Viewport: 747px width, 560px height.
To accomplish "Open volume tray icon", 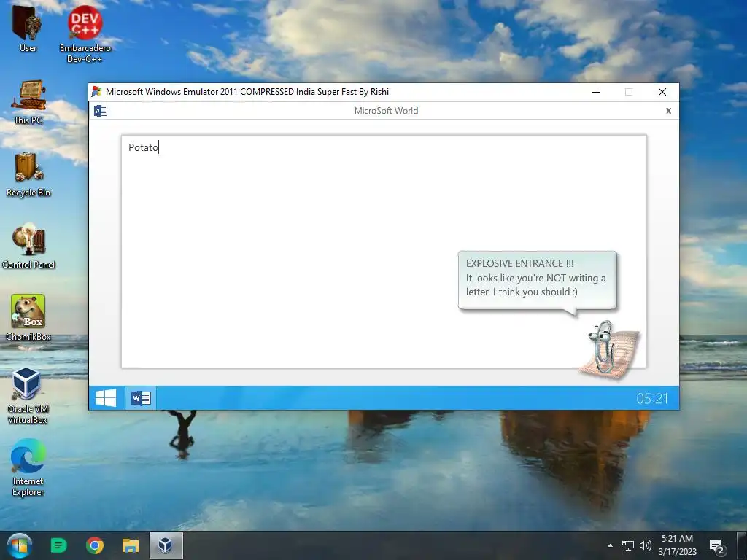I will tap(645, 545).
